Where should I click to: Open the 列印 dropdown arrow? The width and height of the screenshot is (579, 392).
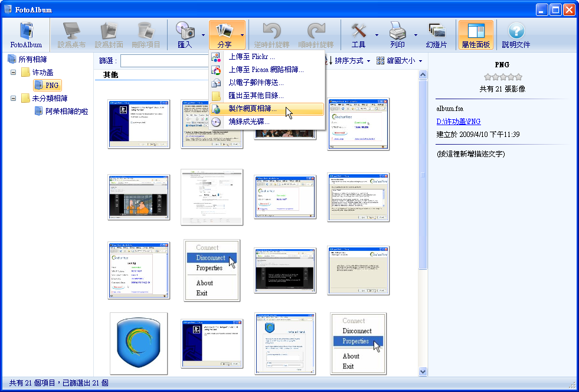[416, 35]
